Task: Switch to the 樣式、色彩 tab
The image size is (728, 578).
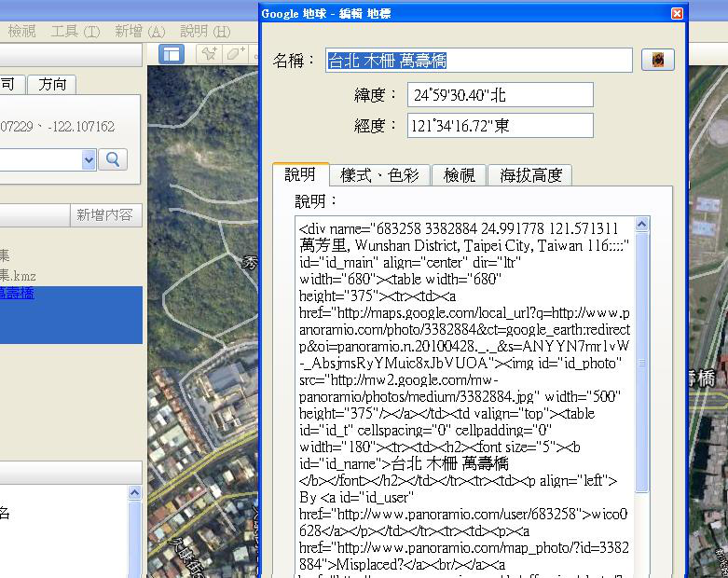Action: 379,175
